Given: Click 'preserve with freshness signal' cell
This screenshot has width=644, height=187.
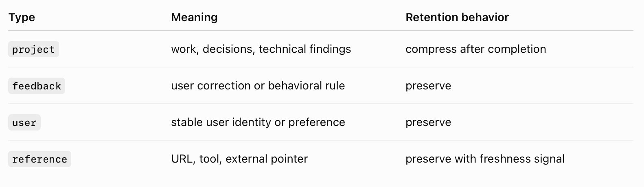Looking at the screenshot, I should pyautogui.click(x=485, y=159).
